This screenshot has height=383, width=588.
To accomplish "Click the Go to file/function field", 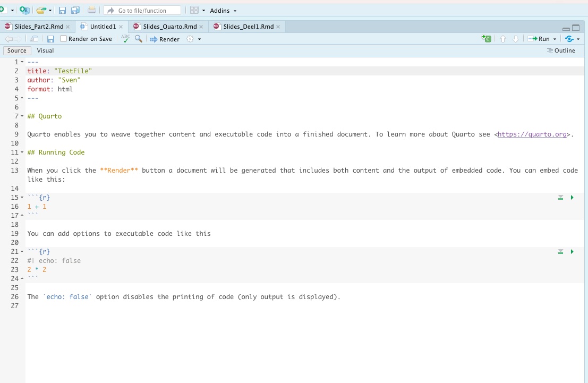I will click(x=142, y=11).
